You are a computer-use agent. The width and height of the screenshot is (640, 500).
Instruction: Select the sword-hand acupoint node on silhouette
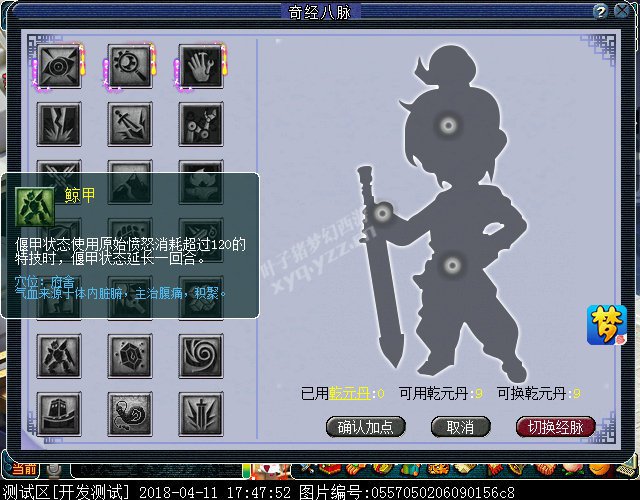coord(382,213)
